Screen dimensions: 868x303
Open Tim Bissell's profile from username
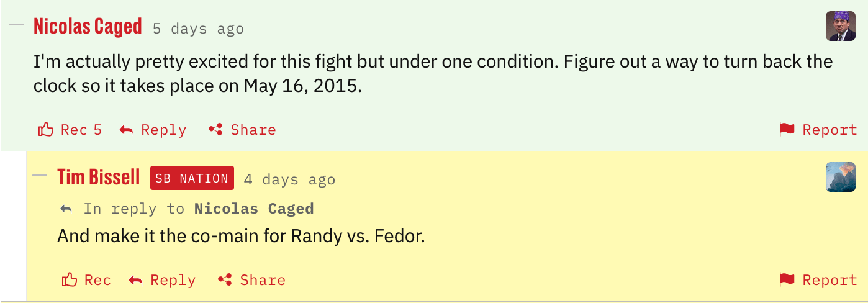[x=98, y=178]
